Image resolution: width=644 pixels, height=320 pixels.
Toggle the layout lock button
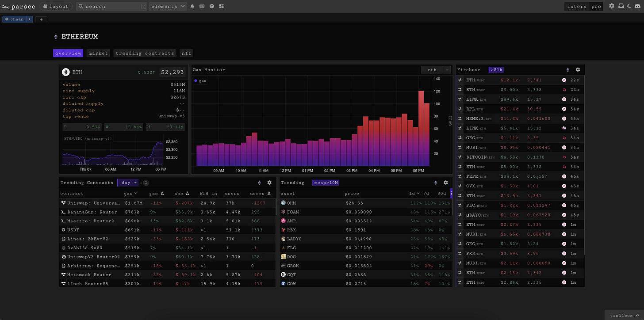[56, 6]
